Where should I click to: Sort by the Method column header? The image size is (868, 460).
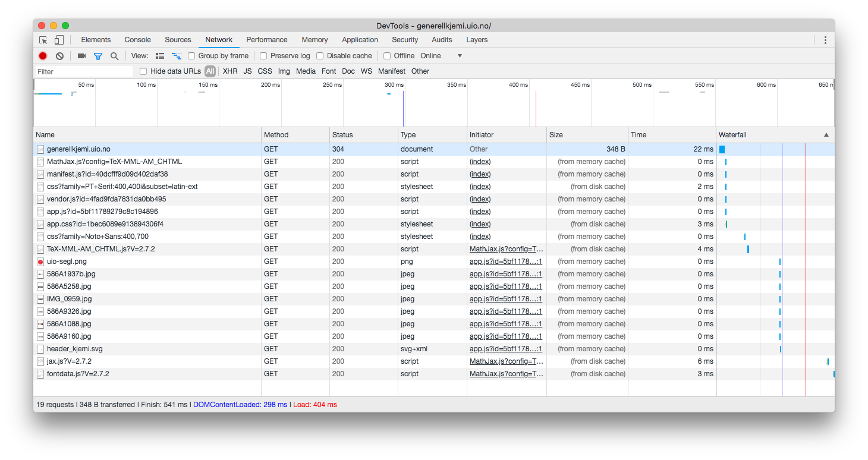(295, 135)
